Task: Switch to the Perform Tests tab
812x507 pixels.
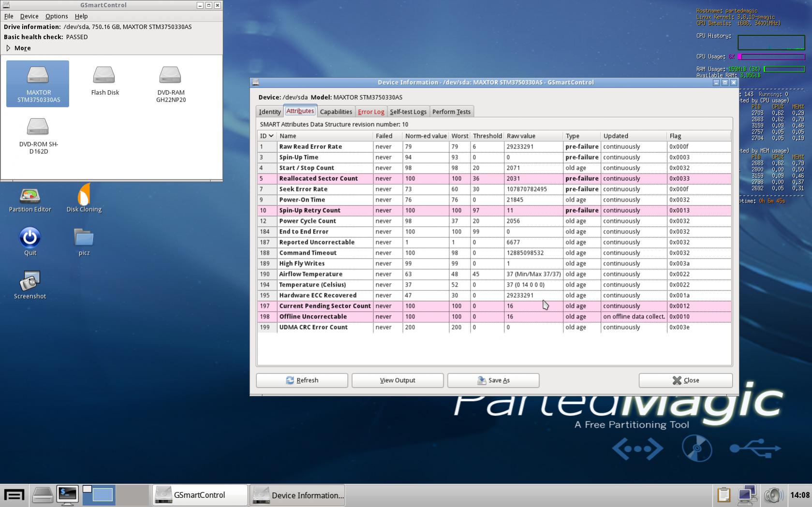Action: [451, 112]
